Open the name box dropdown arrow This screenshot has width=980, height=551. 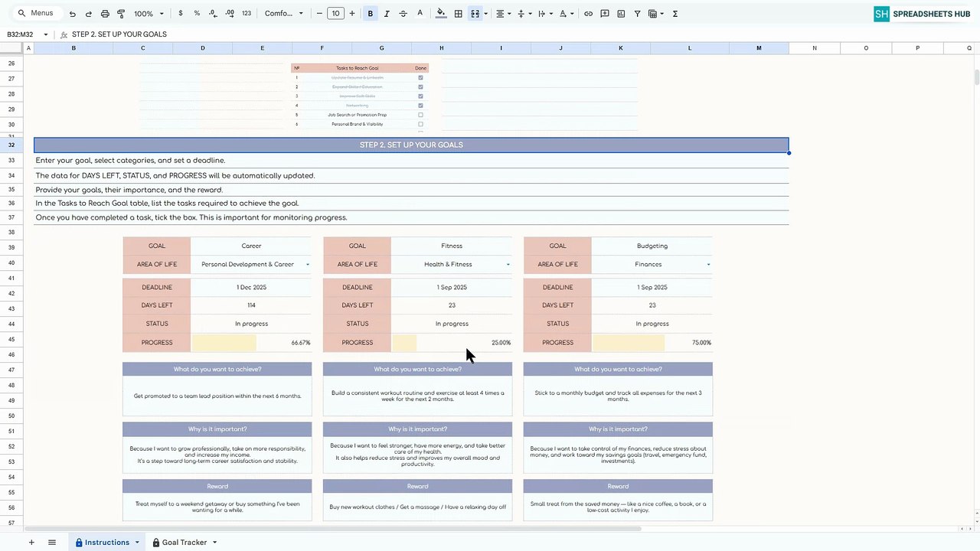46,34
